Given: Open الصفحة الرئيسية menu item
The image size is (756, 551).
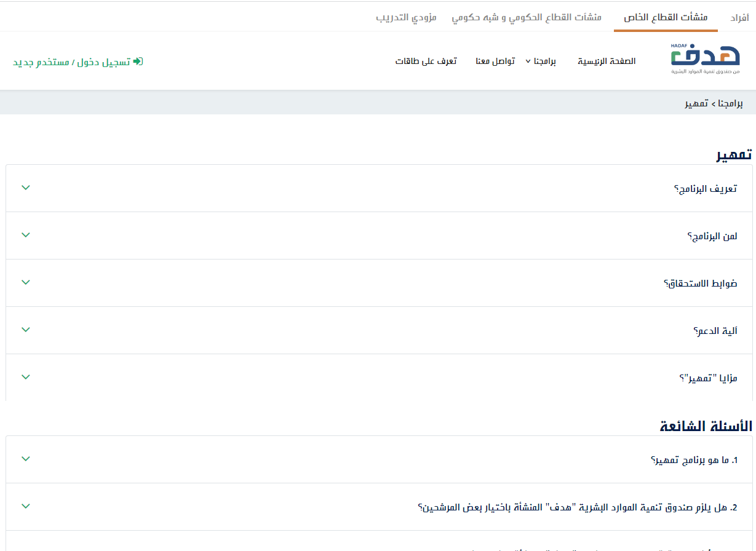Looking at the screenshot, I should coord(607,61).
